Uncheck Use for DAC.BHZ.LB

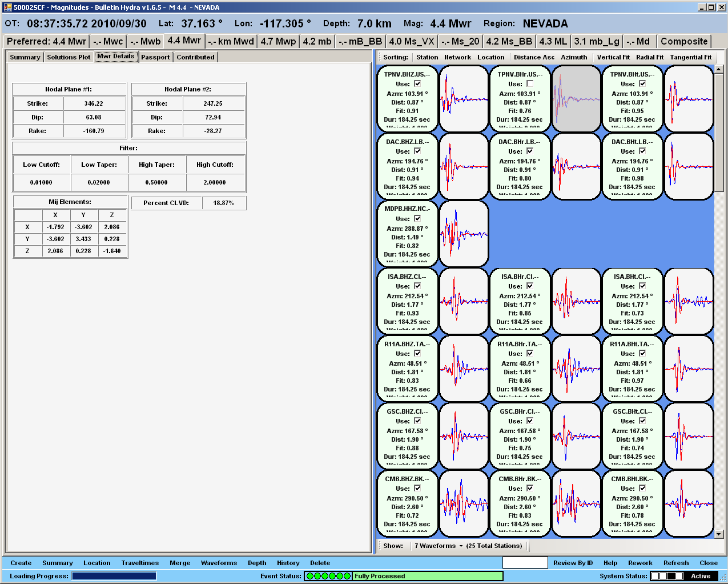pos(417,151)
